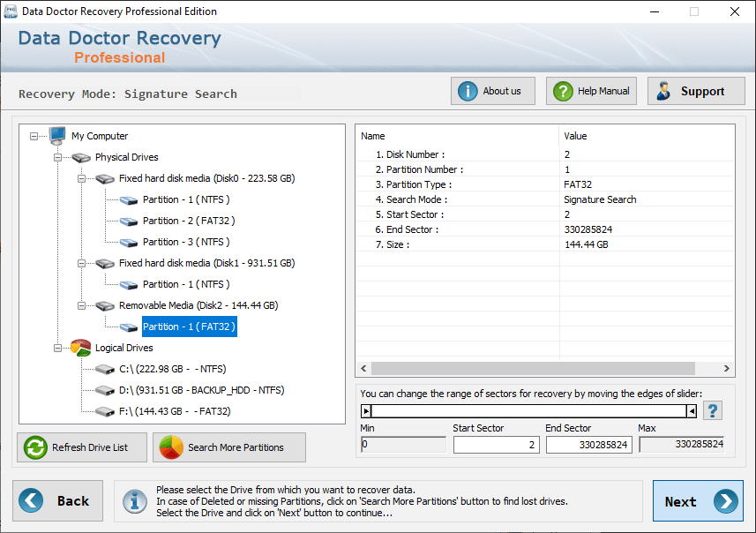756x533 pixels.
Task: Click Disk0 Partition - 1 (NTFS) drive icon
Action: tap(129, 200)
